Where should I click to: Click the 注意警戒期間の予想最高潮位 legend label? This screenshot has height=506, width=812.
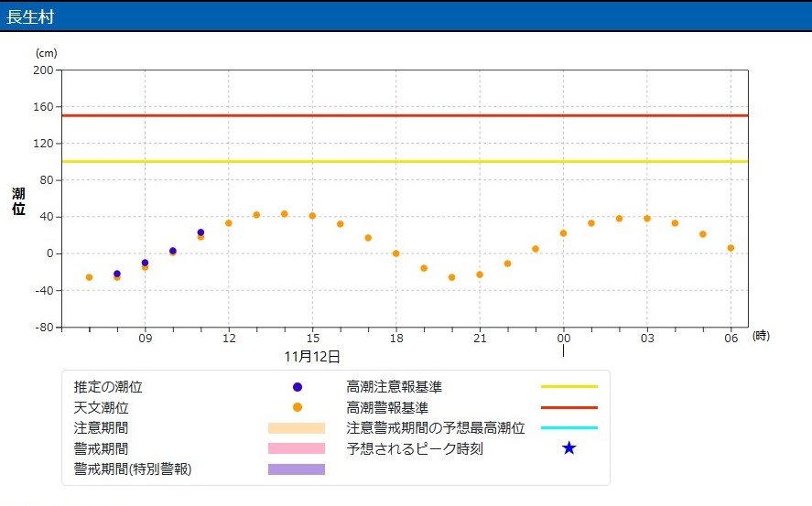436,428
